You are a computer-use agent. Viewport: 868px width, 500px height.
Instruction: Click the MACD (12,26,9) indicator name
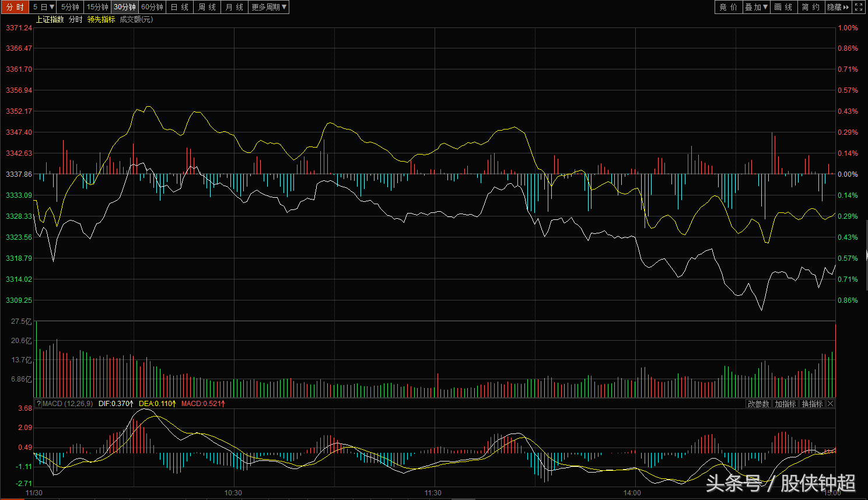tap(68, 404)
